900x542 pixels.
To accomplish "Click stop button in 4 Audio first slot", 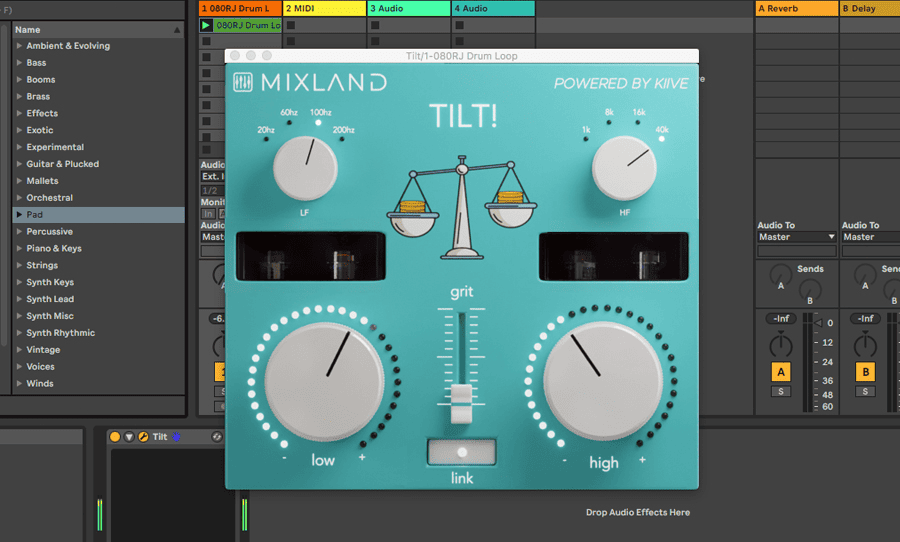I will [459, 25].
